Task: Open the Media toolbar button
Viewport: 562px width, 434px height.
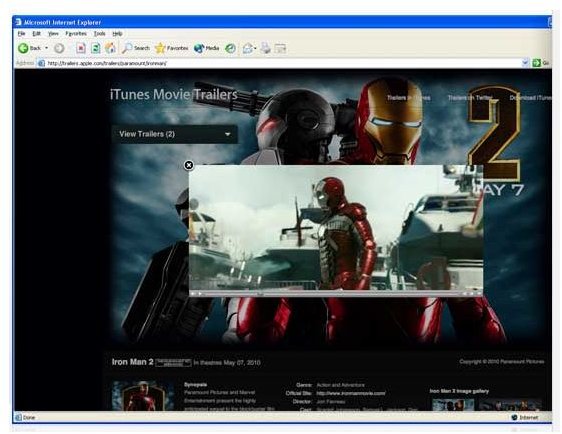Action: [x=206, y=48]
